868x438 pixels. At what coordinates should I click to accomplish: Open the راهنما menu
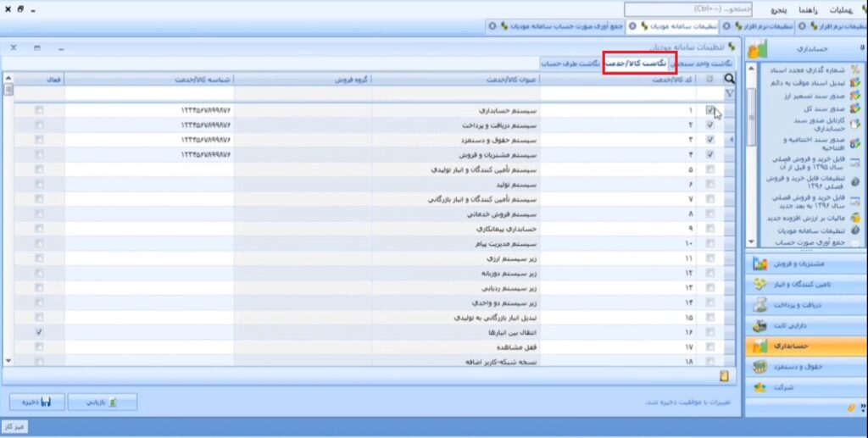tap(810, 10)
